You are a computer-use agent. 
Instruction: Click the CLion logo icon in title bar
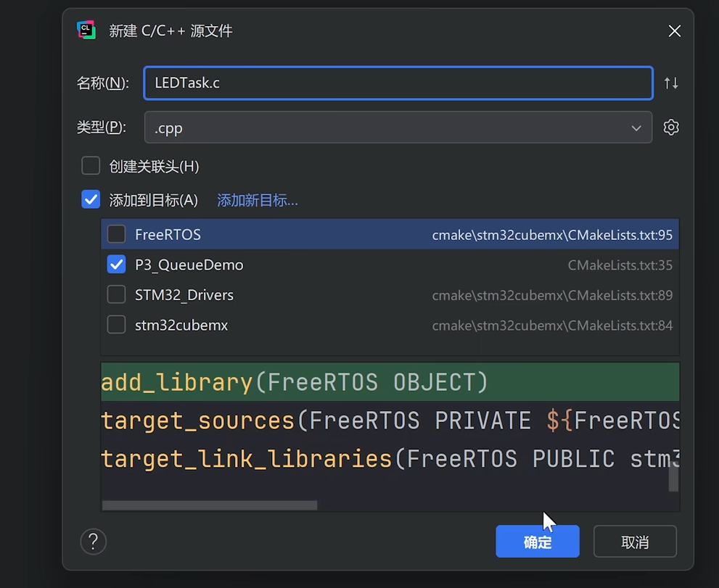pos(86,30)
